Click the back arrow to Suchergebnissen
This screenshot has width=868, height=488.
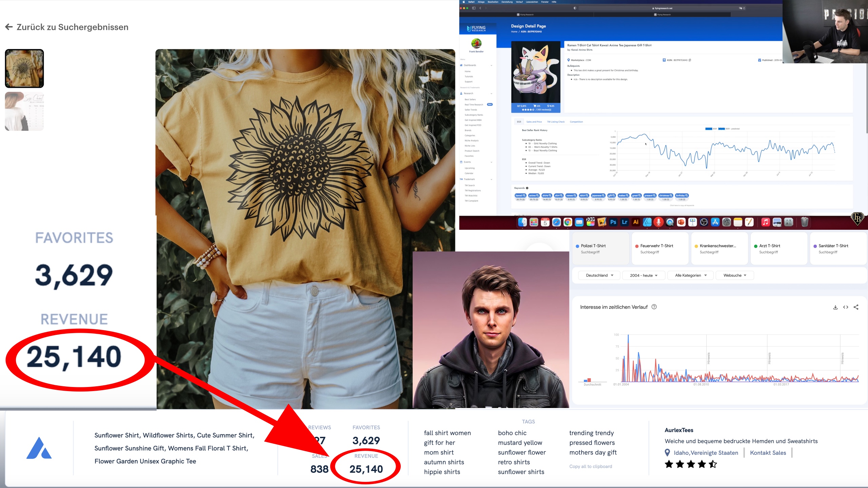click(9, 27)
